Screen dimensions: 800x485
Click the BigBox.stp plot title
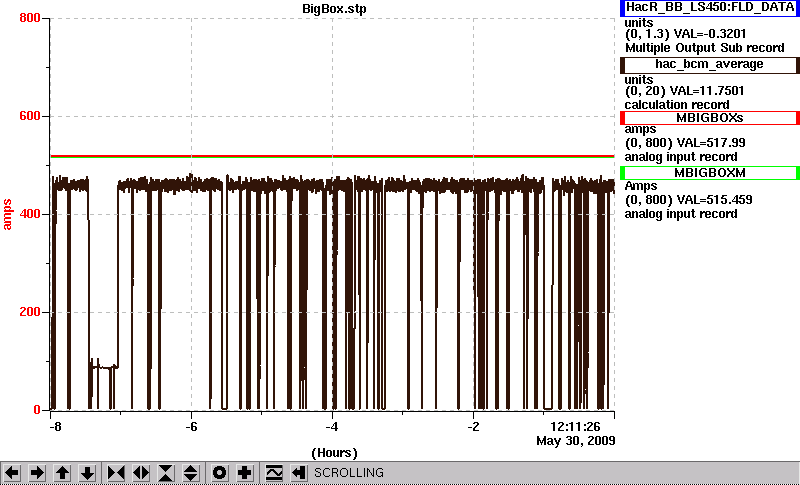[334, 9]
